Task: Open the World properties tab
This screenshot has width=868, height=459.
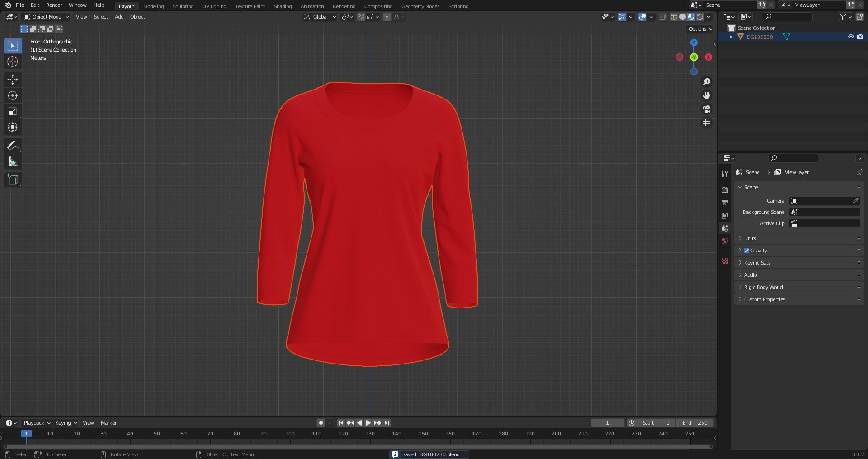Action: (x=725, y=241)
